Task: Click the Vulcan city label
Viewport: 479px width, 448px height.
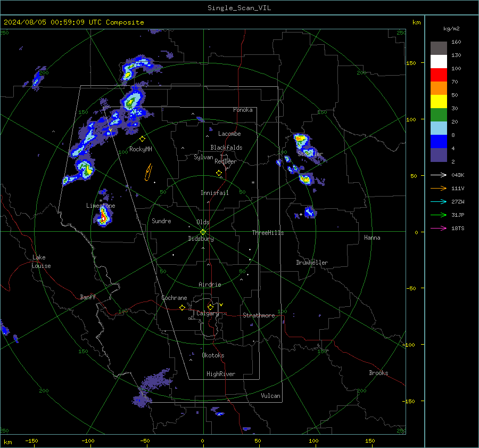Action: click(271, 396)
